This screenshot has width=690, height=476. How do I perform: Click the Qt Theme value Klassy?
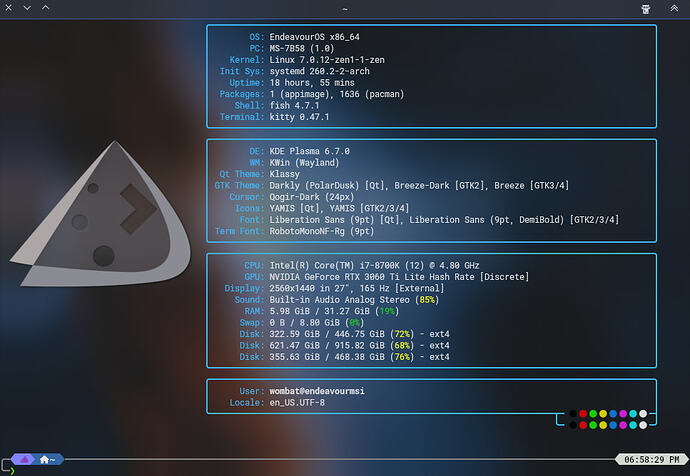coord(284,174)
